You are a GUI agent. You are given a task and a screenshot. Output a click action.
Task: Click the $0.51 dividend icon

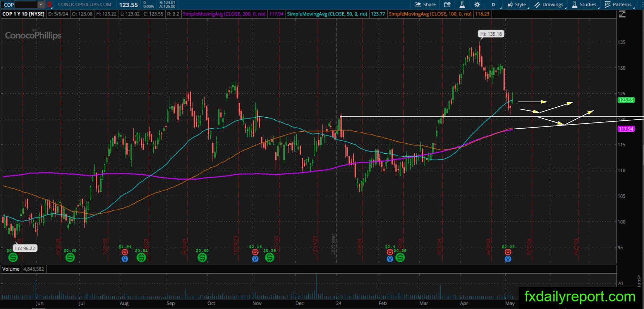point(141,257)
